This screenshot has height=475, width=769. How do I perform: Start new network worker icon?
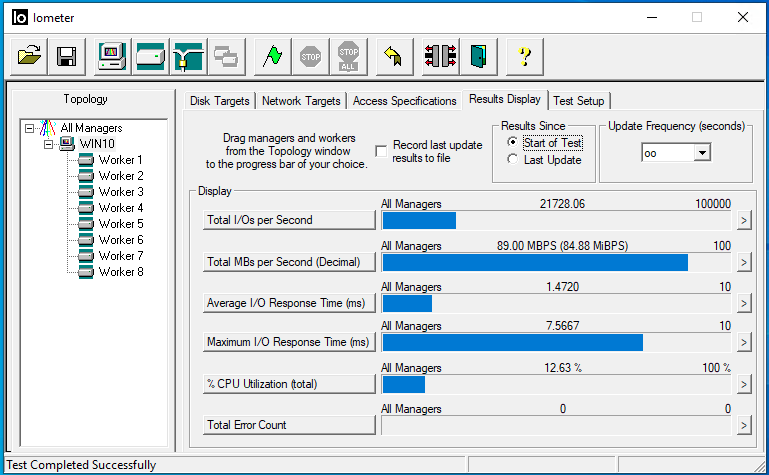188,56
